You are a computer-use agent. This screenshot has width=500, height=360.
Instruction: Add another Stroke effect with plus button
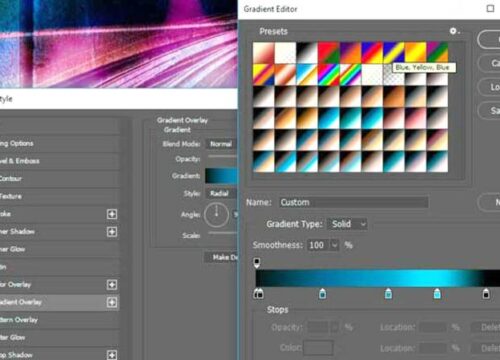click(x=112, y=214)
